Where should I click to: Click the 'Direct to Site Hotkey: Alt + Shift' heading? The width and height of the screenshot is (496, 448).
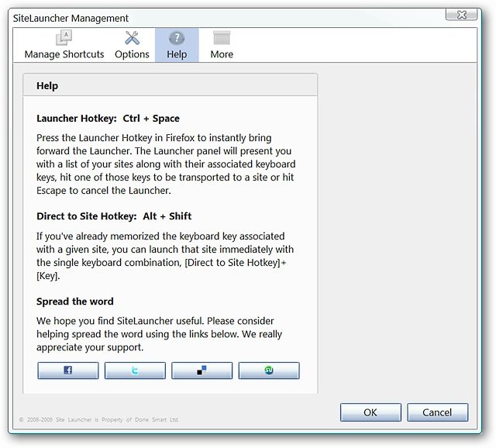114,216
